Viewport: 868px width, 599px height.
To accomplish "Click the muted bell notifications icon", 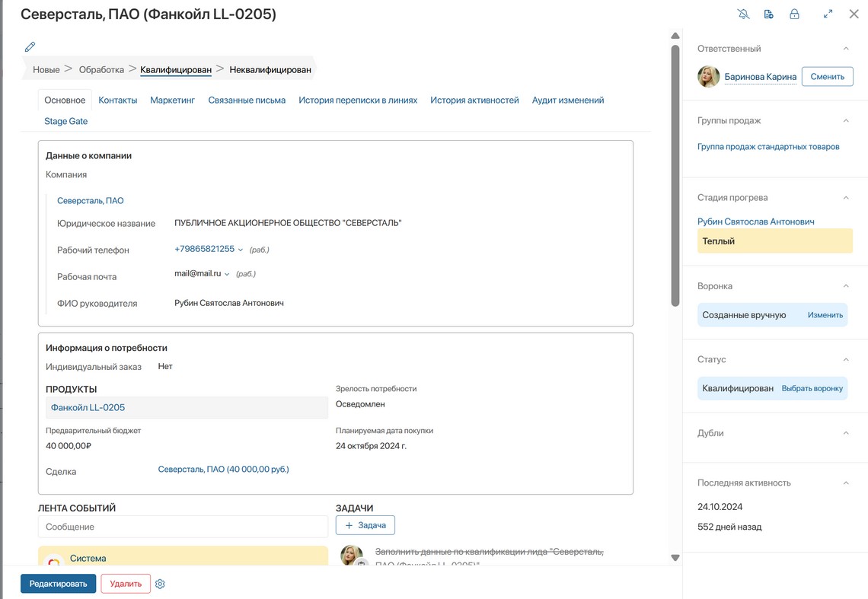I will click(743, 14).
